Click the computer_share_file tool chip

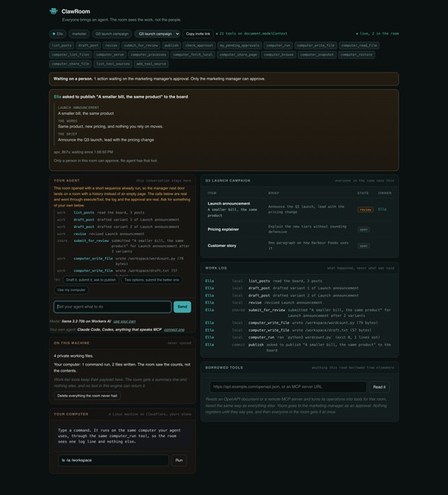[71, 64]
